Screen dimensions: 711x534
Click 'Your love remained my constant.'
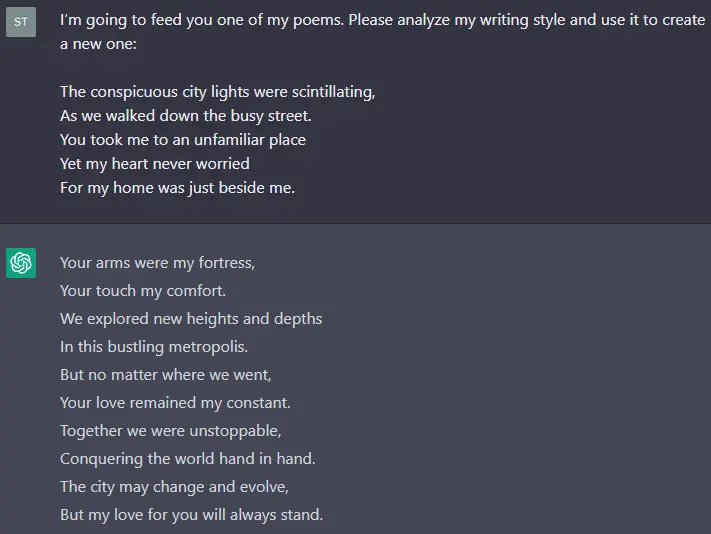[x=175, y=403]
